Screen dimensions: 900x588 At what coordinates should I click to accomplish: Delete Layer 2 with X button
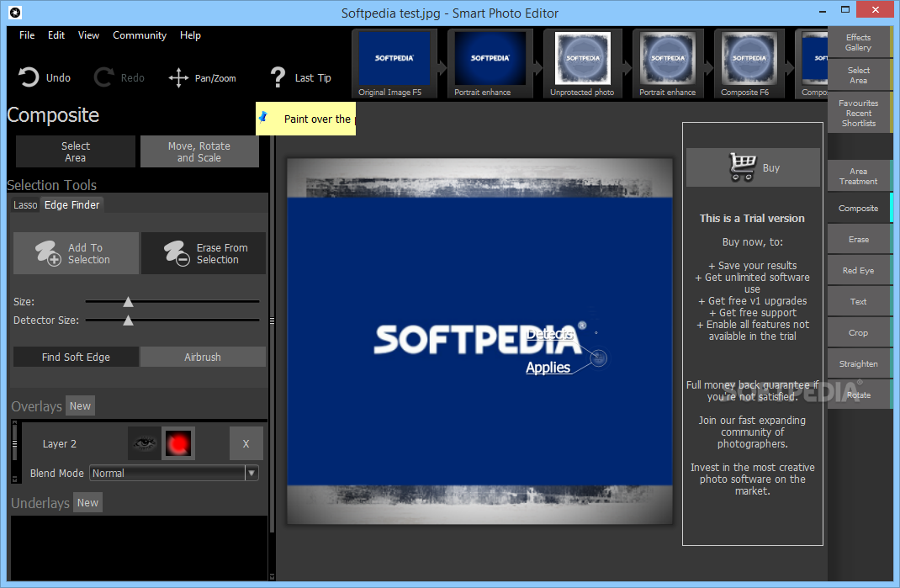click(246, 443)
